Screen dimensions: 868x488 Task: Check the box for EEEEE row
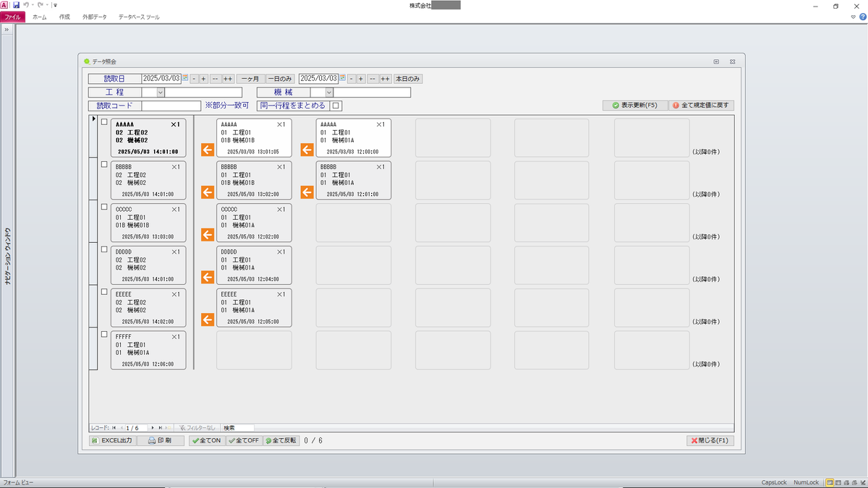pyautogui.click(x=104, y=293)
